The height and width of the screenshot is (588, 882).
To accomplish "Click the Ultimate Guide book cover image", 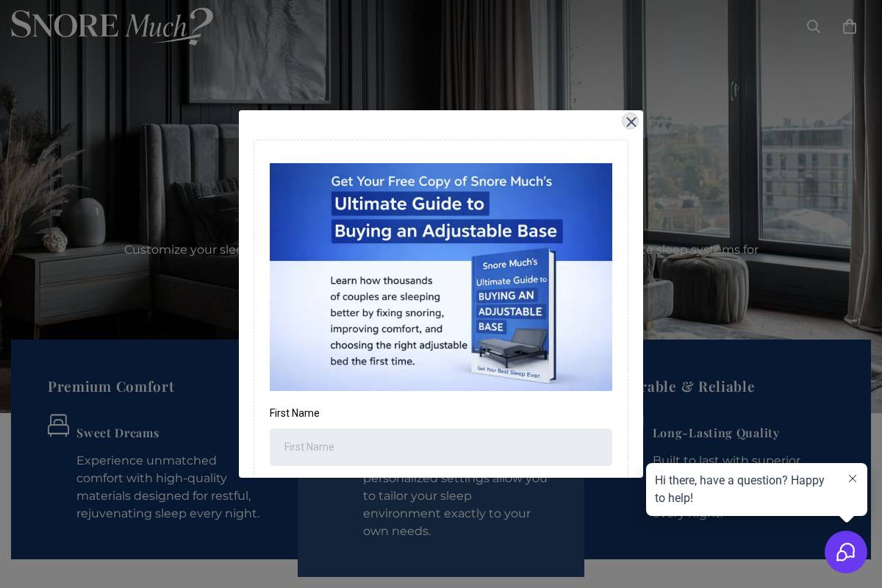I will coord(441,277).
